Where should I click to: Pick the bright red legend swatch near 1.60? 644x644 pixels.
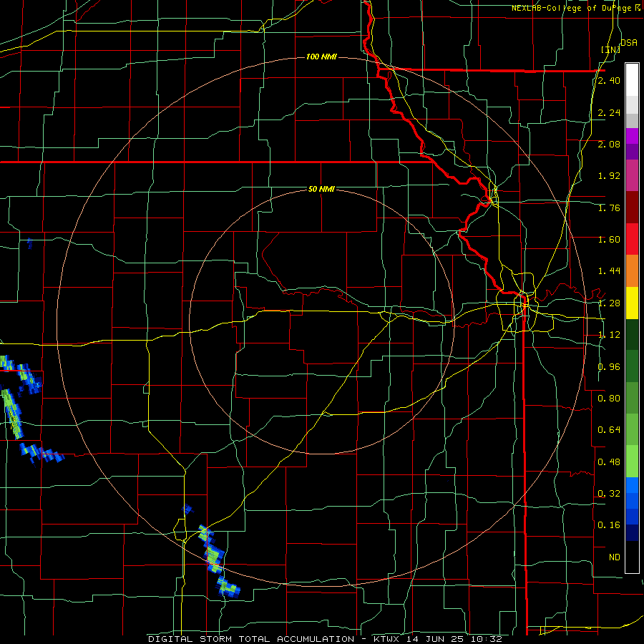tap(632, 239)
